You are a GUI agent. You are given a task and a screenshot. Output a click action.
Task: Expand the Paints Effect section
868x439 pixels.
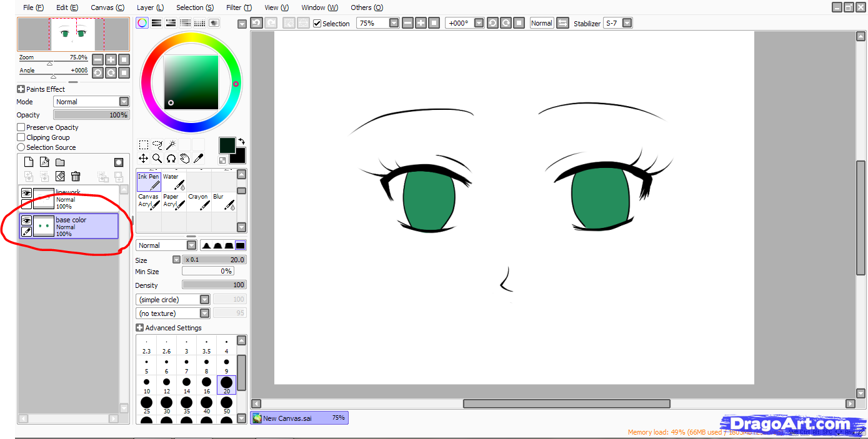click(21, 89)
